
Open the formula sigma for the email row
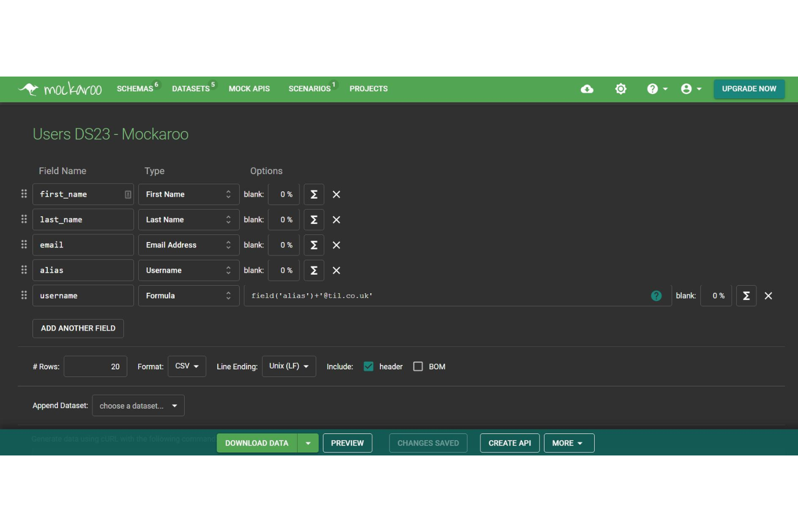[314, 245]
